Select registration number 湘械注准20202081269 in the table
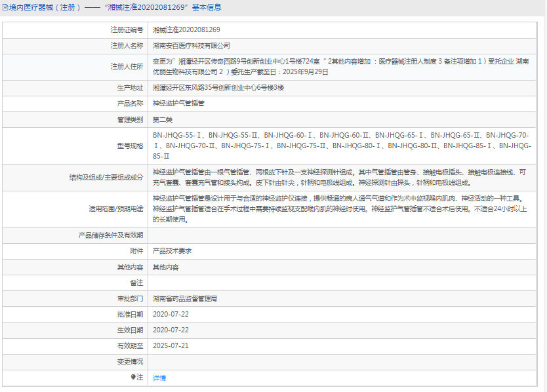 click(186, 30)
